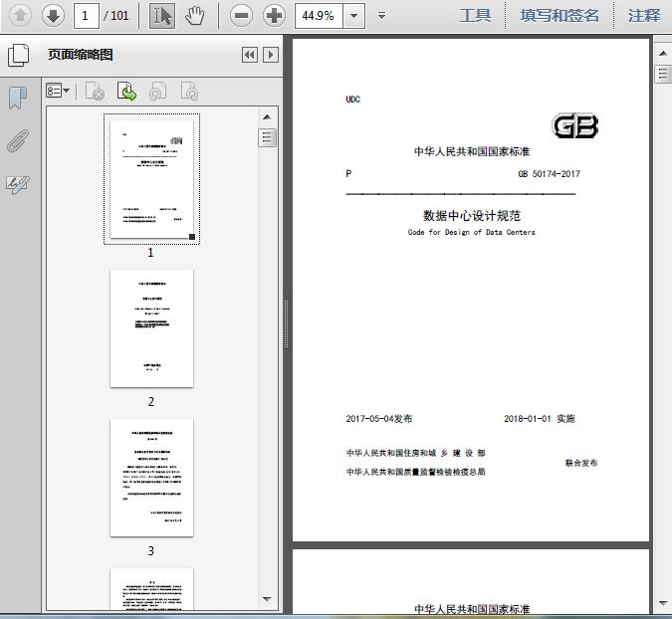The height and width of the screenshot is (619, 672).
Task: Expand the panel with the right arrow button
Action: coord(271,55)
